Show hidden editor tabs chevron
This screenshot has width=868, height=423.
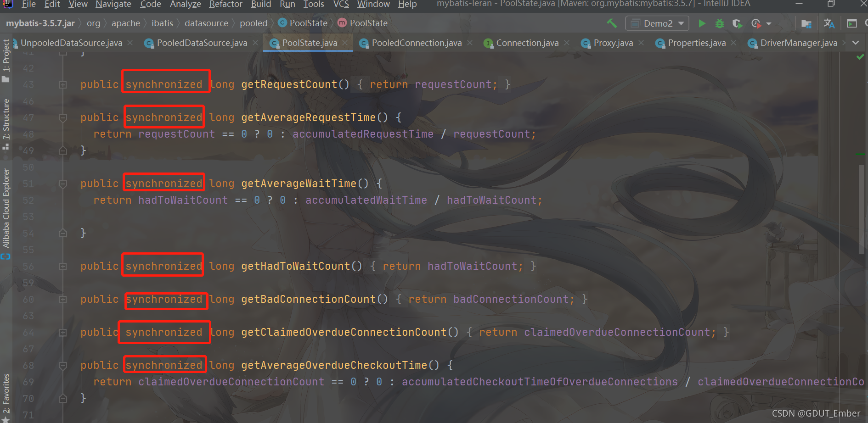pyautogui.click(x=856, y=43)
